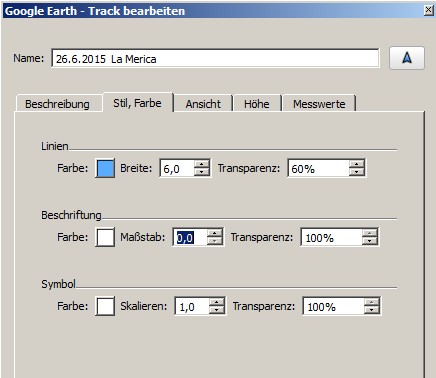436x378 pixels.
Task: Click the Beschriftung Maßstab value field
Action: tap(190, 237)
